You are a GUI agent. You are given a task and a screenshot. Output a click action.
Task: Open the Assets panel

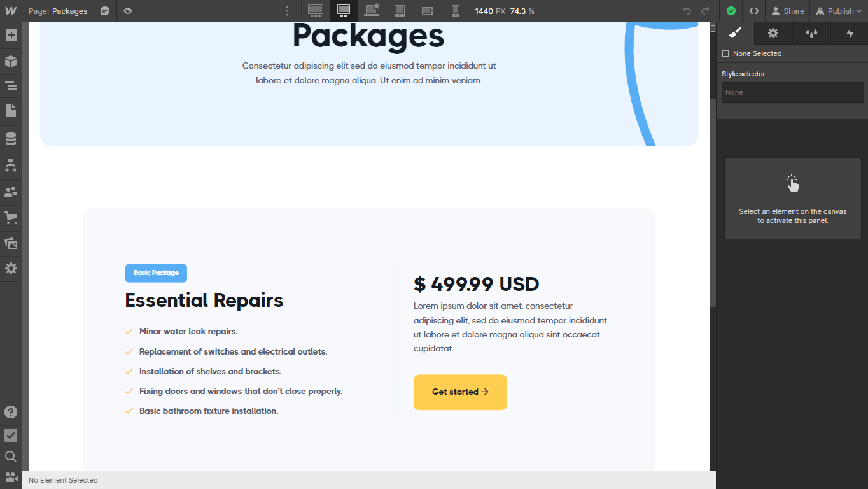(x=11, y=244)
